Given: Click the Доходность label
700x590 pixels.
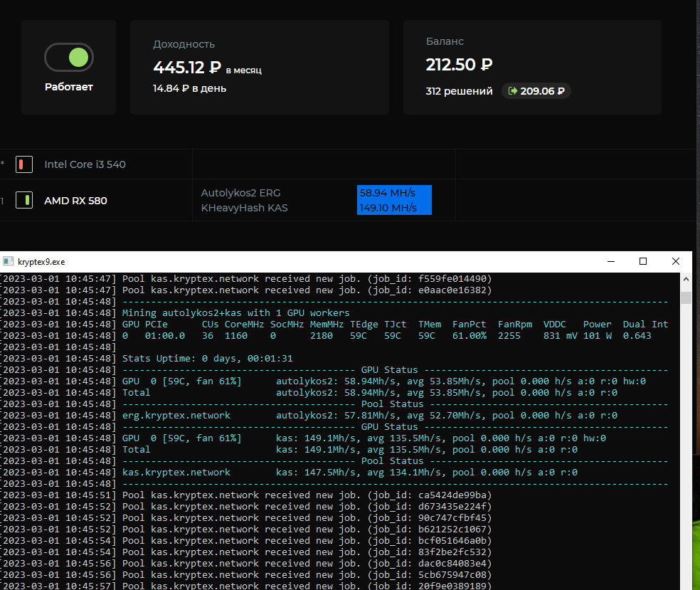Looking at the screenshot, I should click(x=184, y=44).
